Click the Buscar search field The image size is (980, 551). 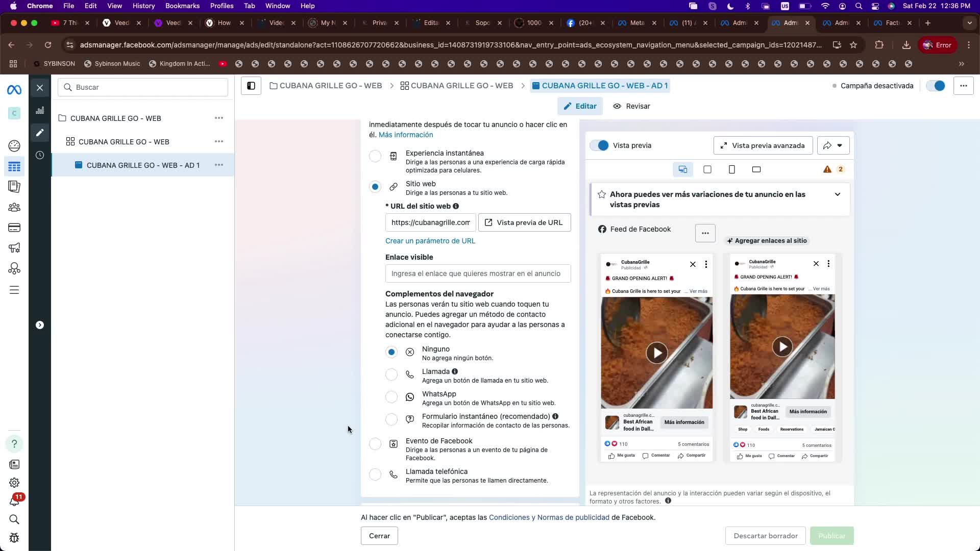click(143, 87)
